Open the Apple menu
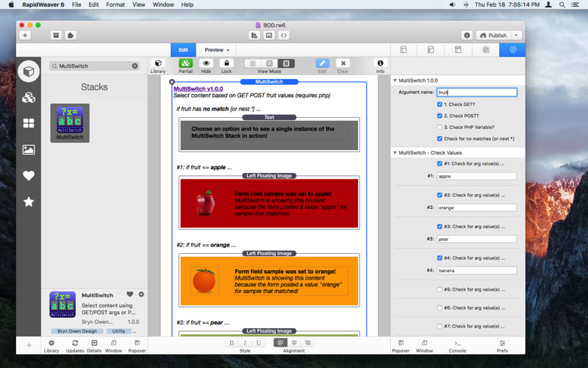The width and height of the screenshot is (588, 368). pos(11,4)
